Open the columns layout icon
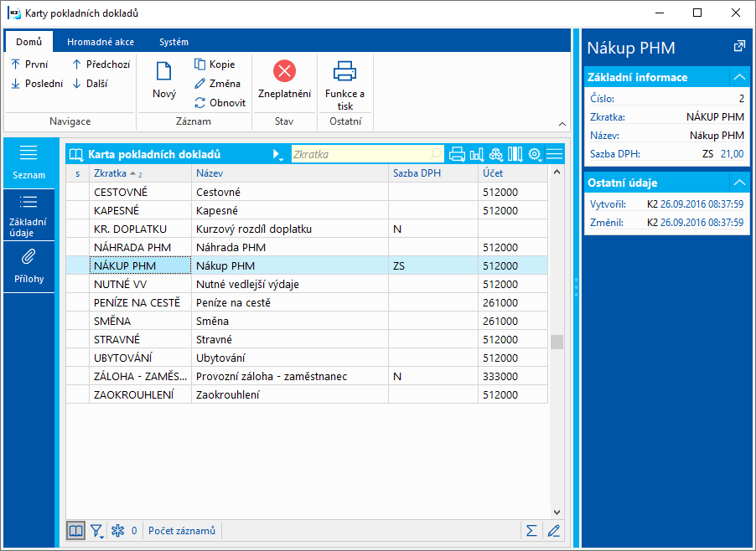Viewport: 756px width, 551px height. [x=515, y=154]
